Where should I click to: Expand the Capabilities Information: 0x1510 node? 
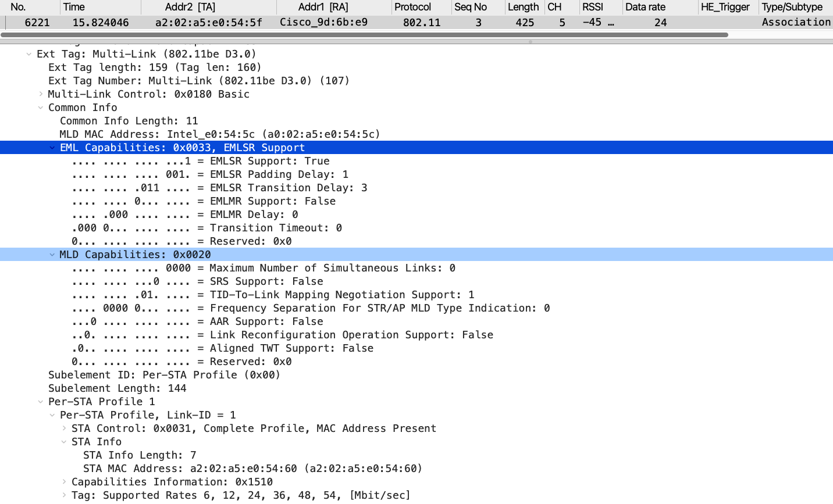[x=64, y=482]
